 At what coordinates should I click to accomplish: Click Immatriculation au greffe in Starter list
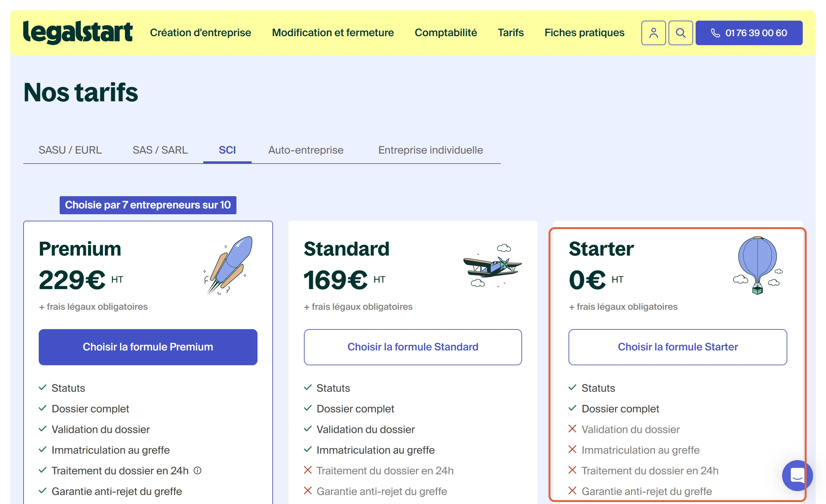click(640, 450)
